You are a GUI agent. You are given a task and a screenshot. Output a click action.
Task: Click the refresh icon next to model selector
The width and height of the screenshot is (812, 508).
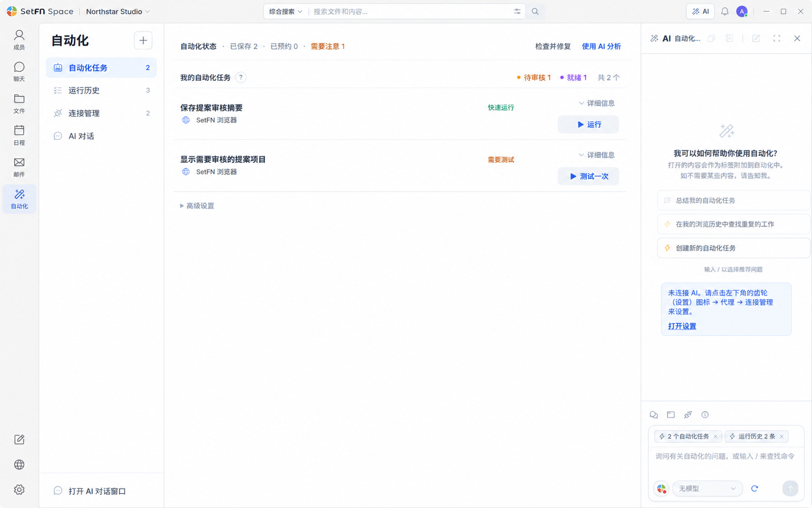point(754,489)
